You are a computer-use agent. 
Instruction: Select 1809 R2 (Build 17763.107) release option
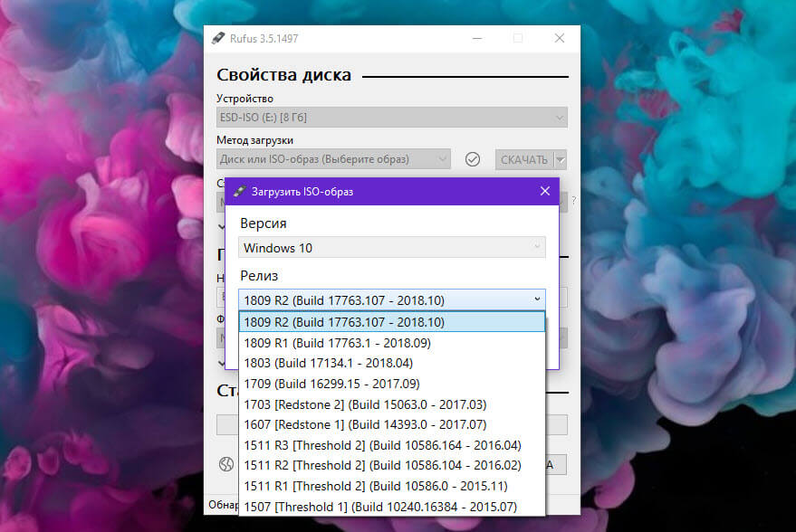pyautogui.click(x=392, y=322)
